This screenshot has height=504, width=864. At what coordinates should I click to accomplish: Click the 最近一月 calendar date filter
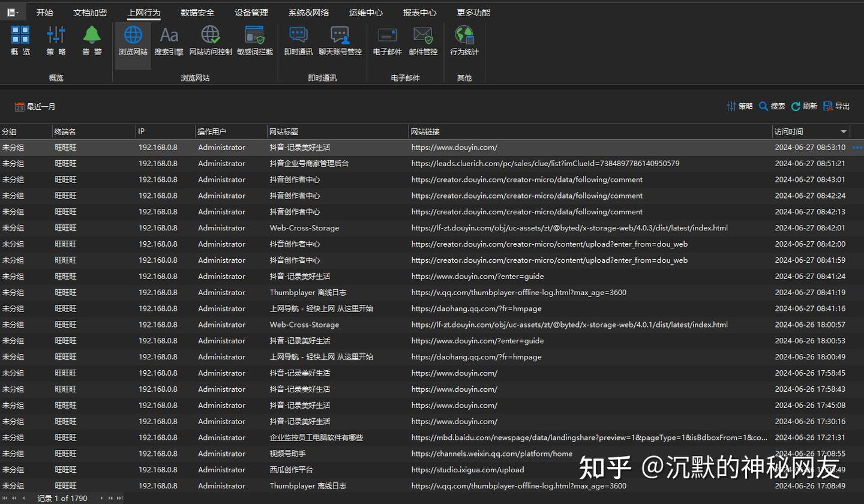tap(35, 107)
